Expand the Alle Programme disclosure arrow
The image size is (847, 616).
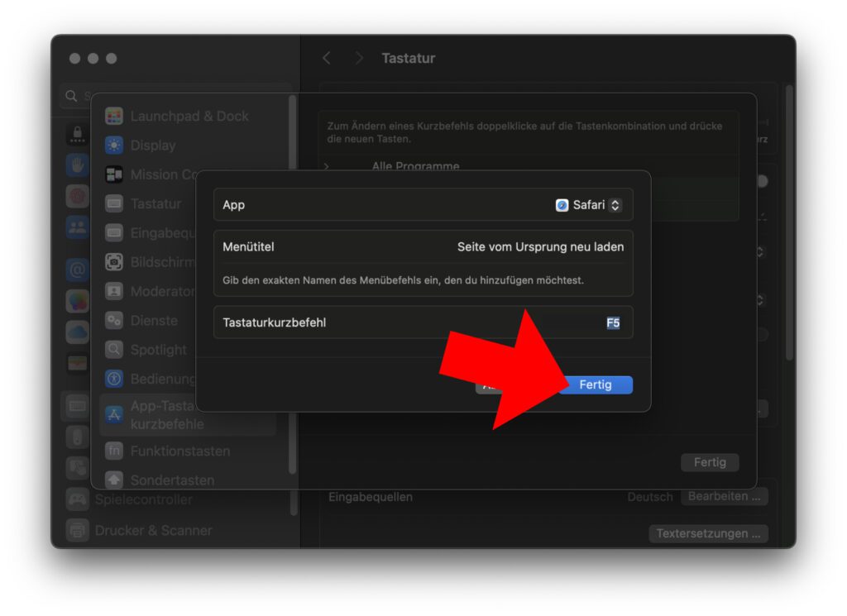[x=327, y=166]
